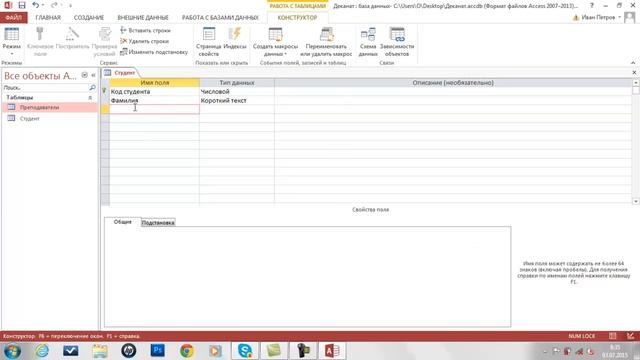Click the Короткий текст data type cell

coord(237,100)
